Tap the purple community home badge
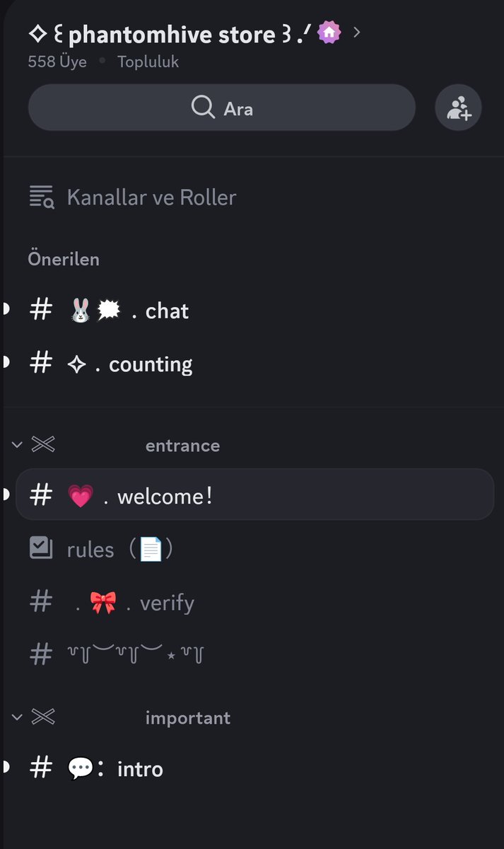 pyautogui.click(x=329, y=33)
